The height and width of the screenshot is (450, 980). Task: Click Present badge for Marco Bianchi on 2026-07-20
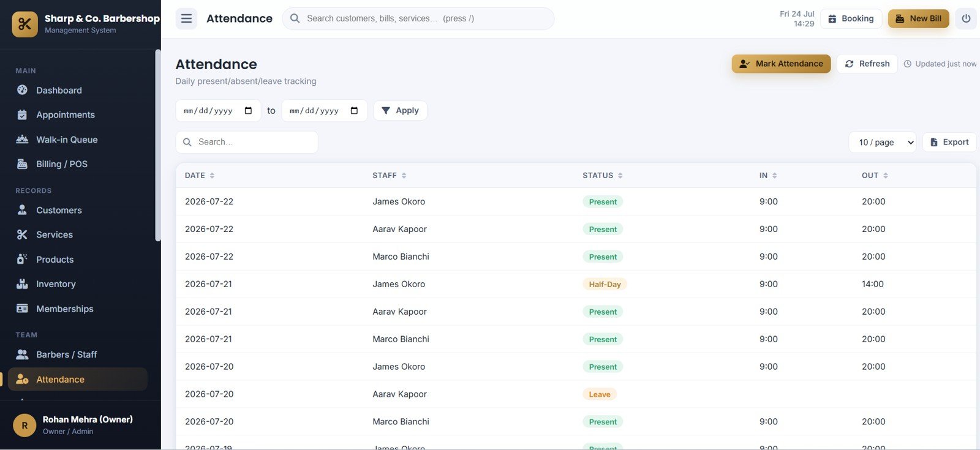tap(603, 422)
